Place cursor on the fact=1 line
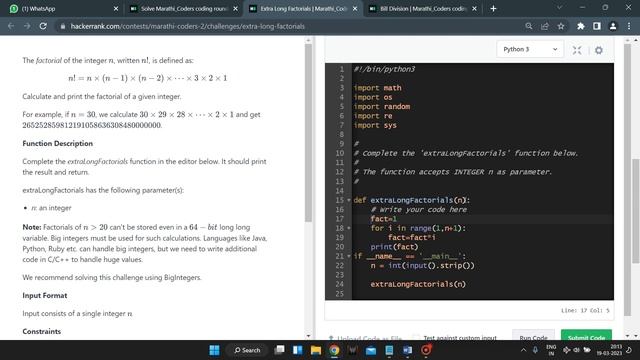Image resolution: width=640 pixels, height=360 pixels. (x=483, y=219)
